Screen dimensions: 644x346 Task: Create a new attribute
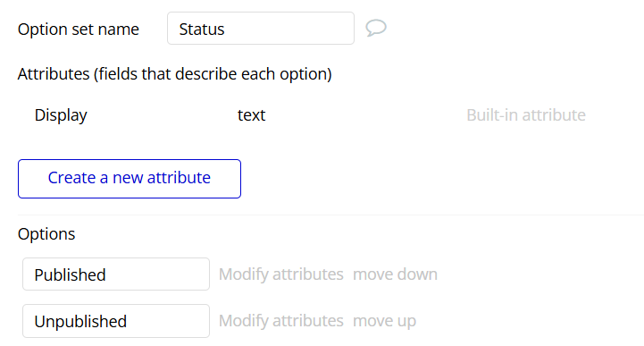[x=130, y=179]
